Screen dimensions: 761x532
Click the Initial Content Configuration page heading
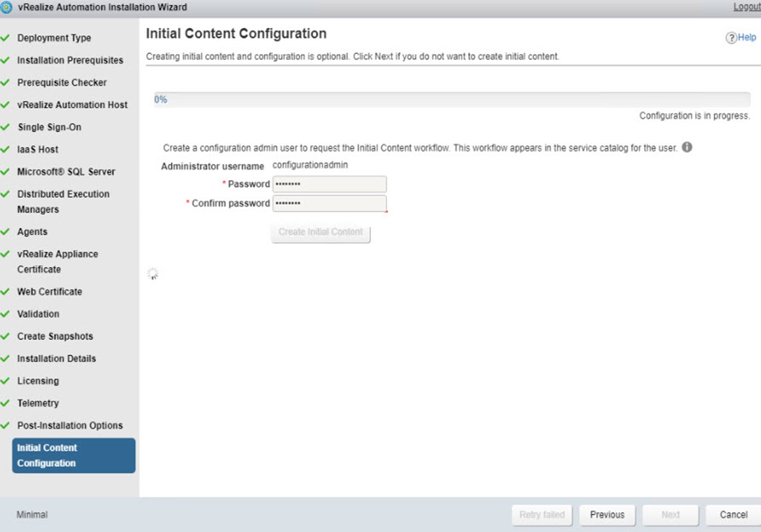pos(236,34)
